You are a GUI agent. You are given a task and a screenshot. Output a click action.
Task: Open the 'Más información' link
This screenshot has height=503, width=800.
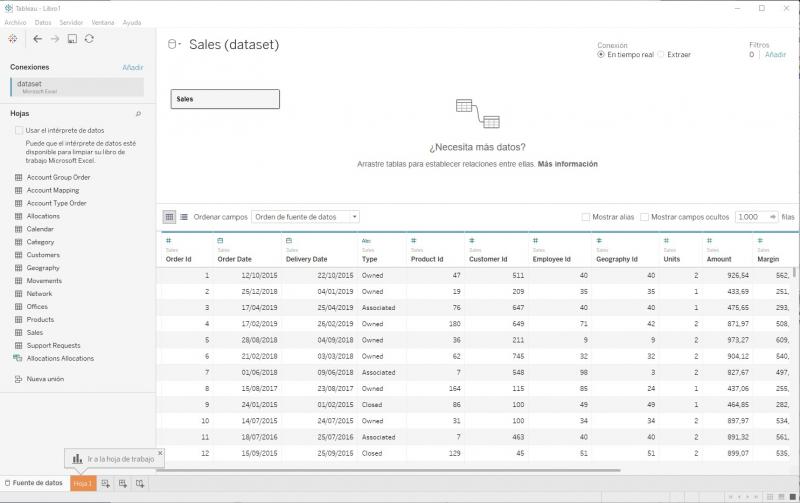567,164
